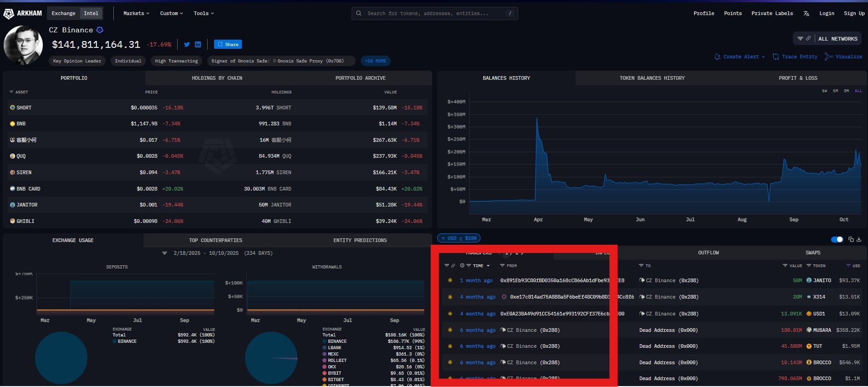Switch to the Holdings By Chain tab
This screenshot has height=387, width=868.
(x=217, y=78)
